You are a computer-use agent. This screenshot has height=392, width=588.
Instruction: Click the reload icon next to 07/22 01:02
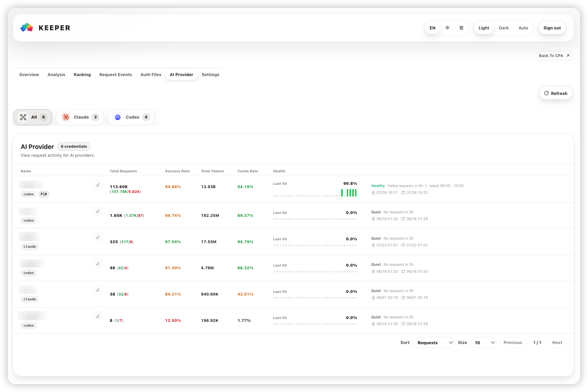403,245
